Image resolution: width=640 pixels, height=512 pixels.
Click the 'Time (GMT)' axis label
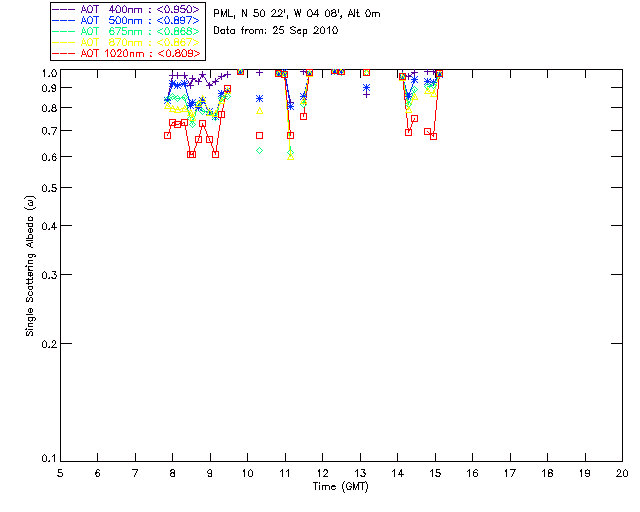tap(340, 487)
